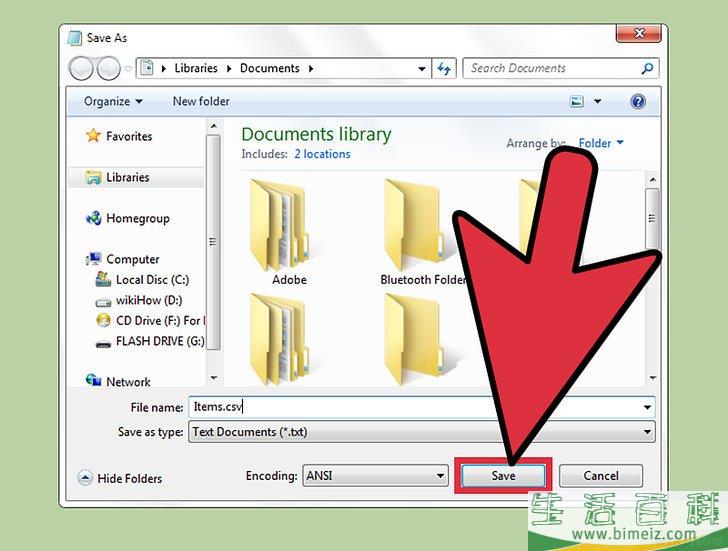Click the Favorites star icon

[x=93, y=136]
